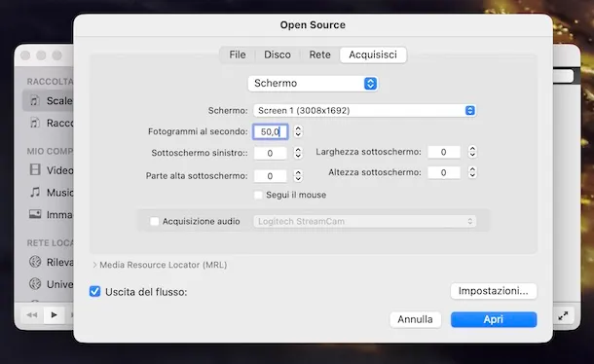This screenshot has width=594, height=364.
Task: Toggle fullscreen icon in VLC window
Action: point(563,315)
